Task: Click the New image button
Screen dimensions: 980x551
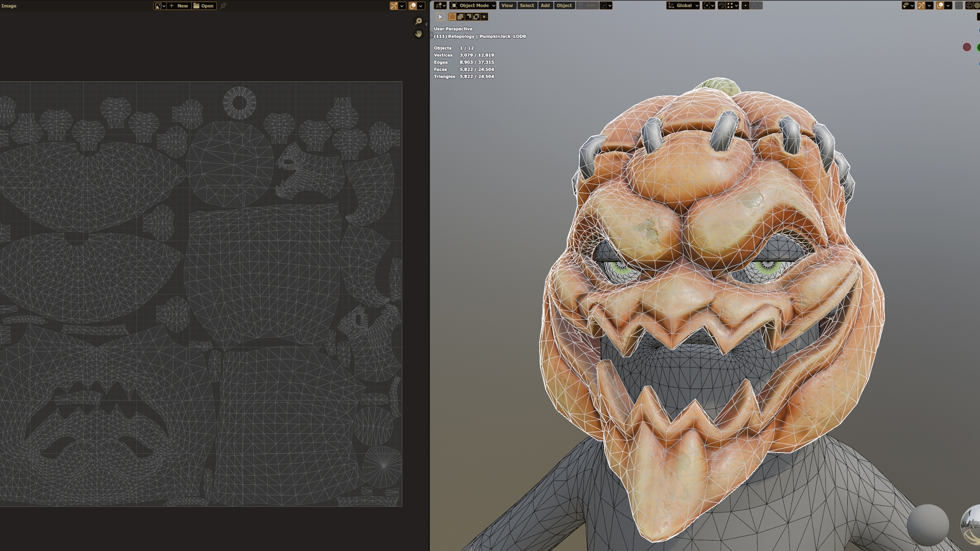Action: [x=179, y=6]
